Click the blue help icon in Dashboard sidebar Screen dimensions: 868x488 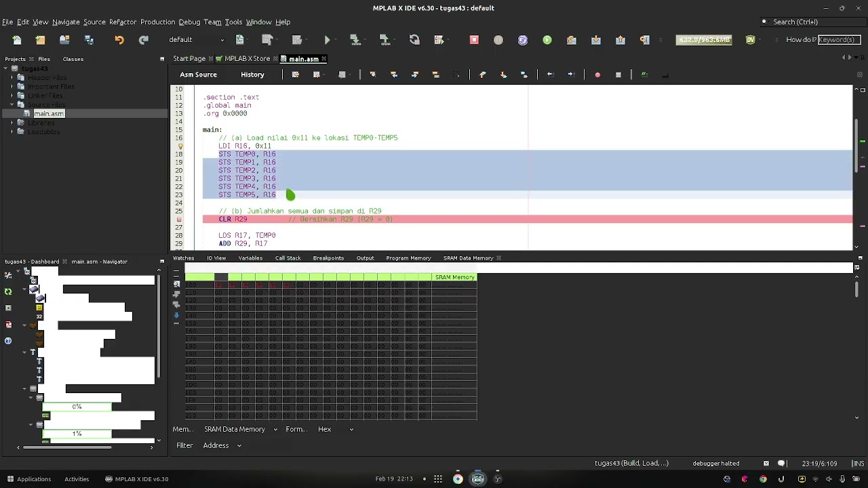(8, 341)
